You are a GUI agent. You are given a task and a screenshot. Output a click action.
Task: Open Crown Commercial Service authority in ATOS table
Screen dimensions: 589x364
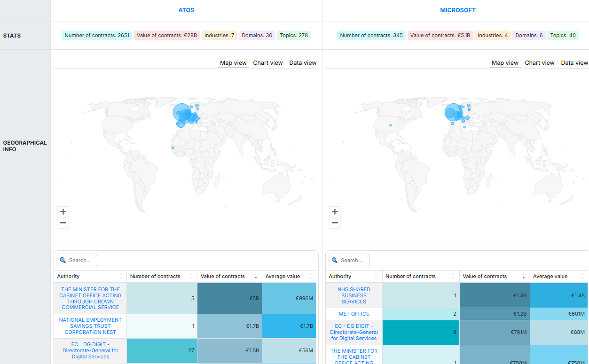[90, 298]
